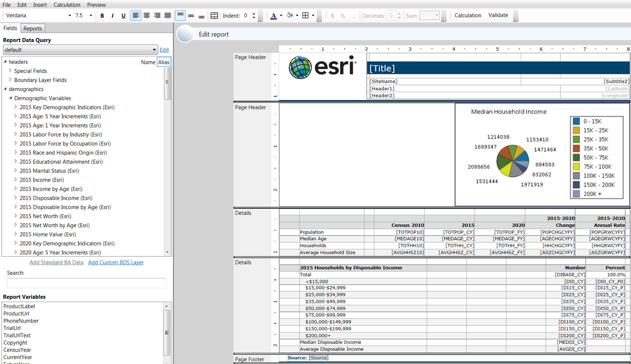Click the font color icon
The image size is (631, 364).
[273, 15]
